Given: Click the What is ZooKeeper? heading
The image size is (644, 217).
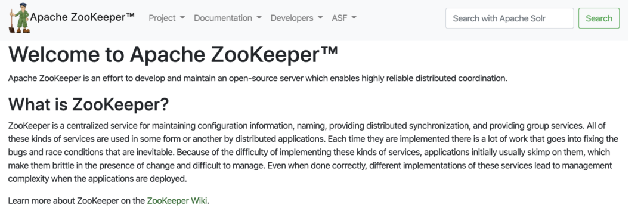Looking at the screenshot, I should [88, 104].
